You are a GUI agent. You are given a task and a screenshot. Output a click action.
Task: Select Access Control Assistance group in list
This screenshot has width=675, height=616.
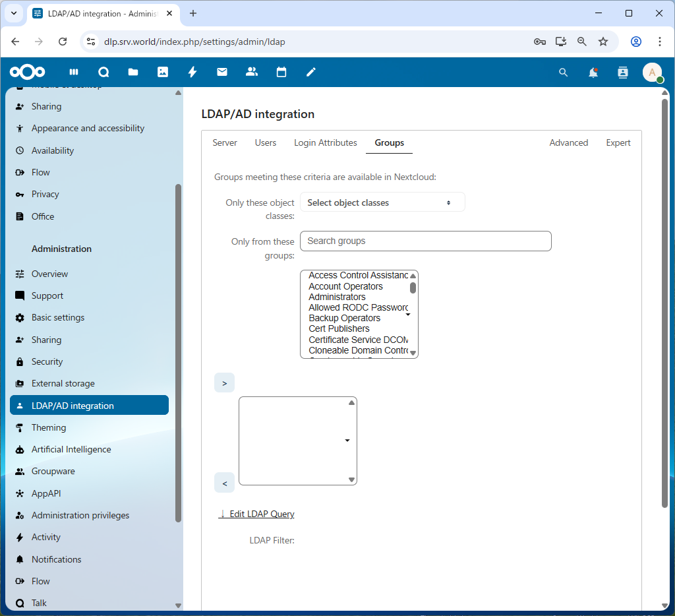tap(358, 275)
